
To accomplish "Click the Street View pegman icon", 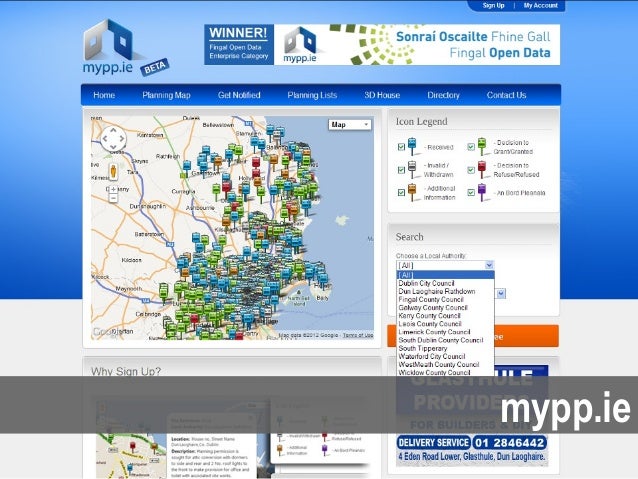I will click(x=113, y=171).
